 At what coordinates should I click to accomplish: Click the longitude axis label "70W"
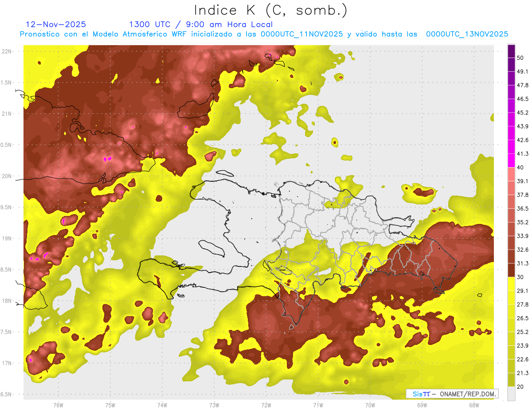click(x=370, y=405)
